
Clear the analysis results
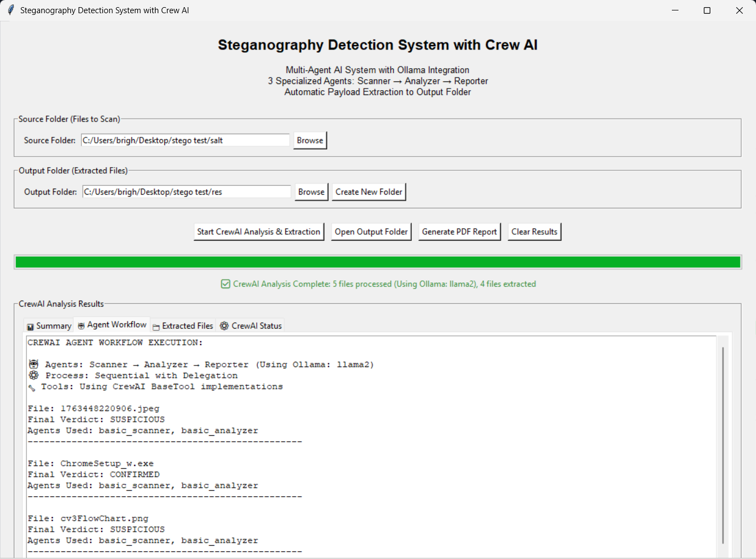[534, 232]
